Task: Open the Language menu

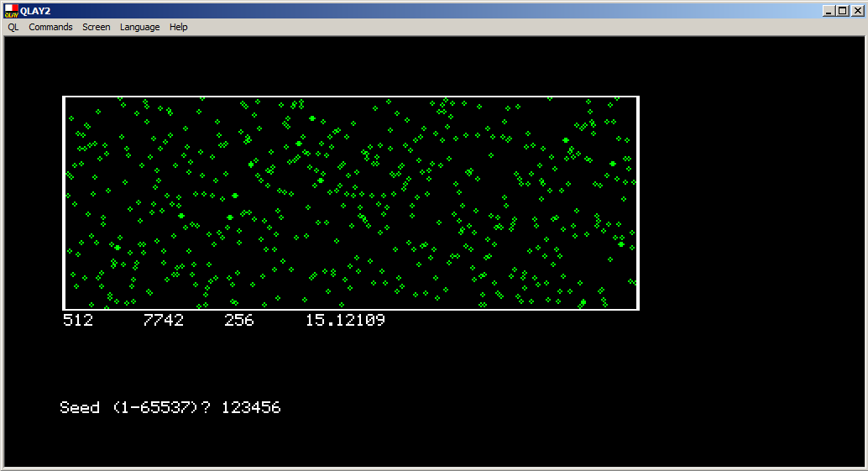Action: click(139, 27)
